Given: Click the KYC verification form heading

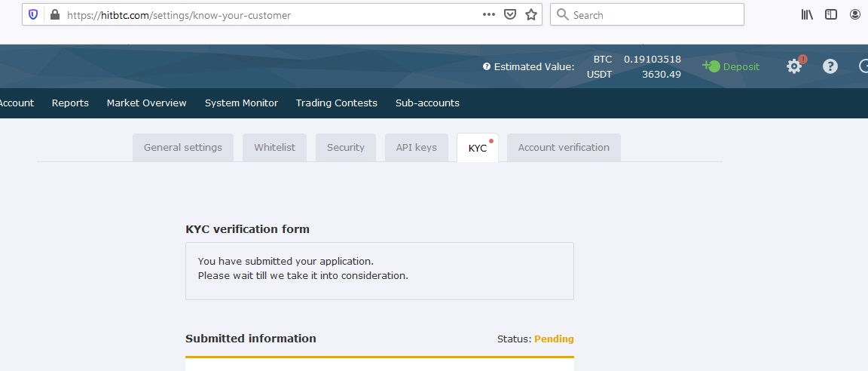Looking at the screenshot, I should [x=247, y=228].
